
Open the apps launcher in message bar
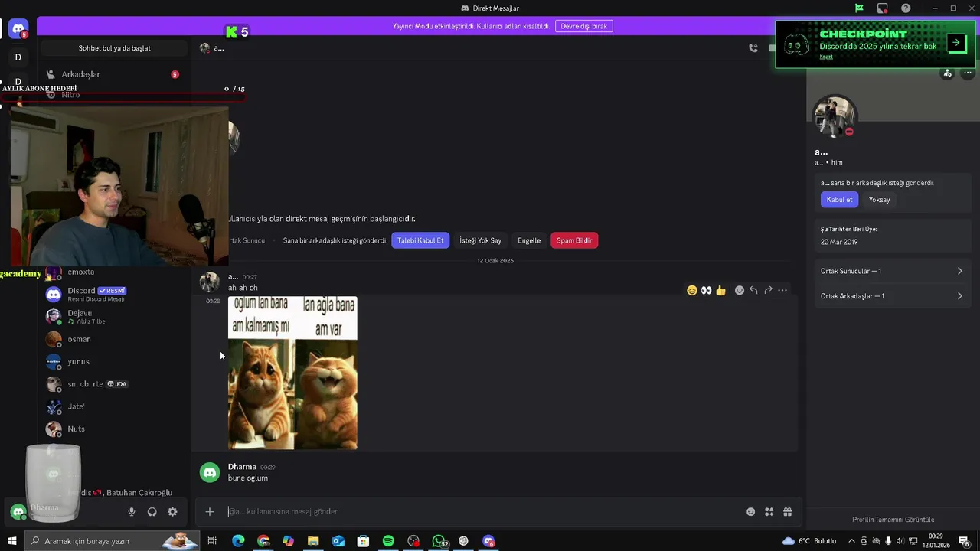coord(769,512)
